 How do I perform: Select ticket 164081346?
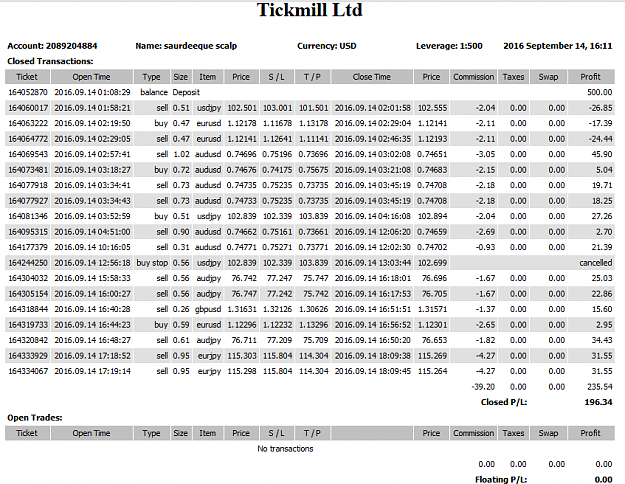28,216
